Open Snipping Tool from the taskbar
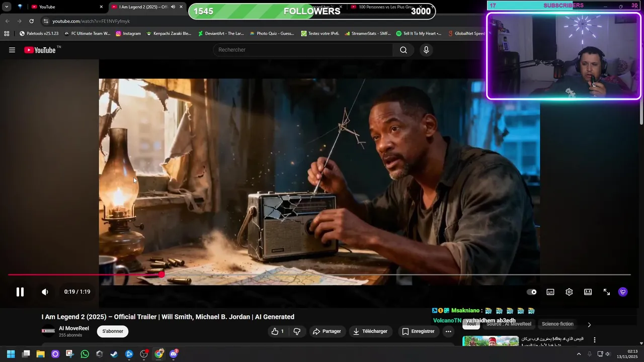 click(69, 354)
